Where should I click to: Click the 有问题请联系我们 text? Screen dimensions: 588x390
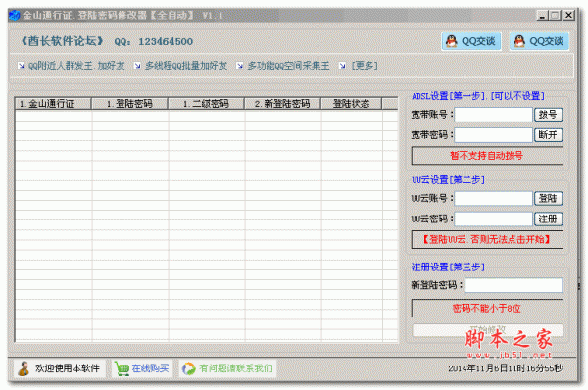coord(236,368)
